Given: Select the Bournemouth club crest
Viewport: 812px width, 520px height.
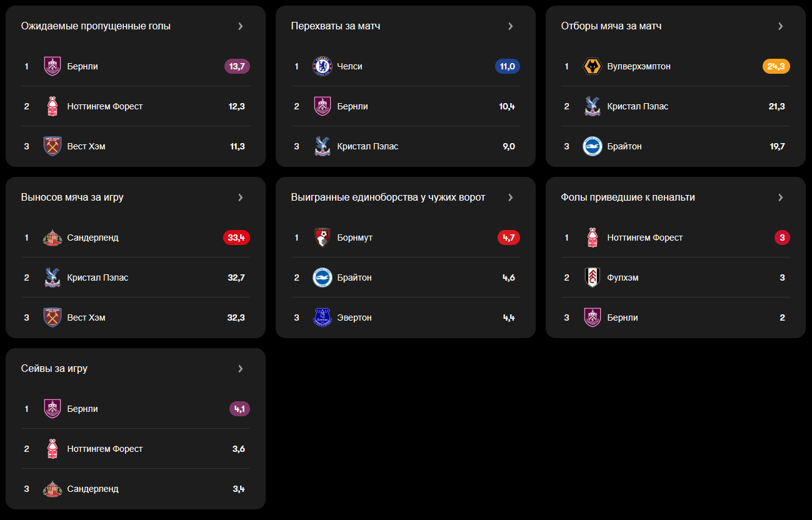Looking at the screenshot, I should click(323, 237).
